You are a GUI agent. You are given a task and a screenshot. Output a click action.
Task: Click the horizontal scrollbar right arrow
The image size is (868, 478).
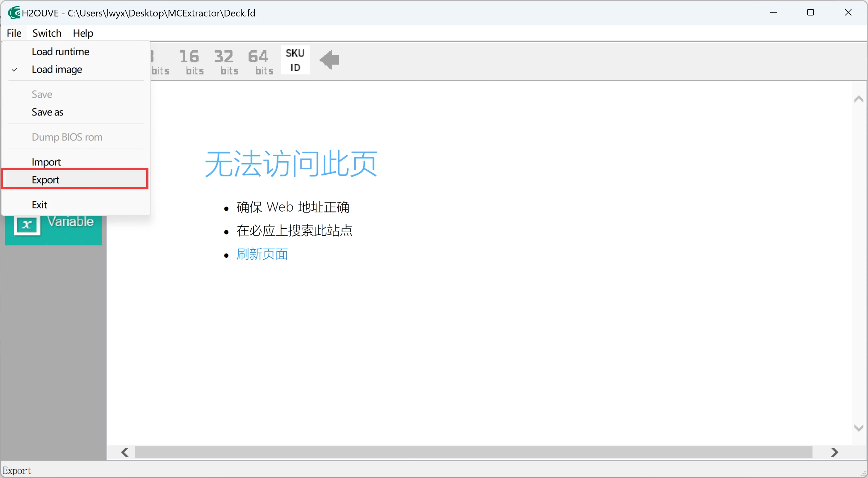[x=834, y=452]
